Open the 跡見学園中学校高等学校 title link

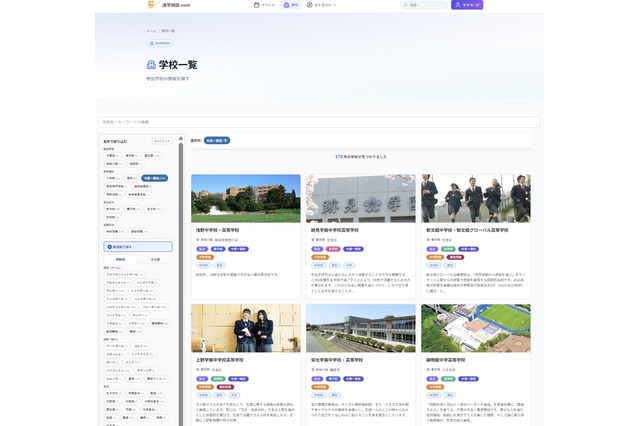tap(335, 230)
